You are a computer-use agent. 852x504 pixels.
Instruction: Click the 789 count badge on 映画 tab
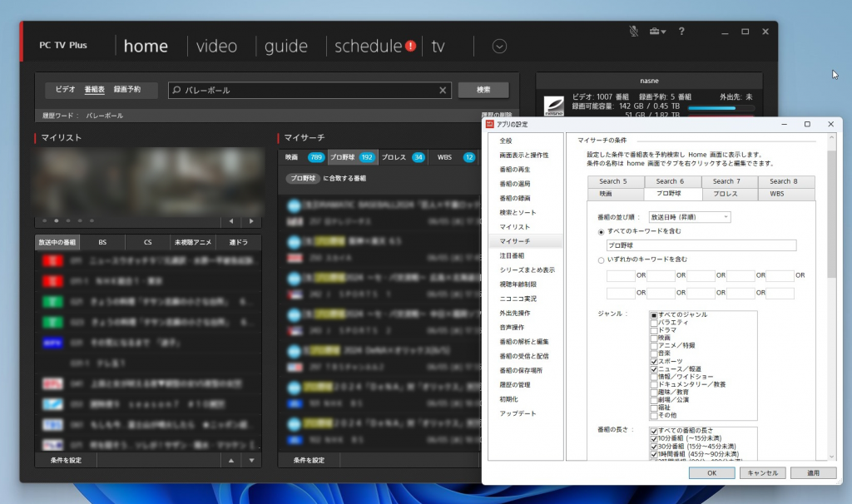pyautogui.click(x=315, y=157)
